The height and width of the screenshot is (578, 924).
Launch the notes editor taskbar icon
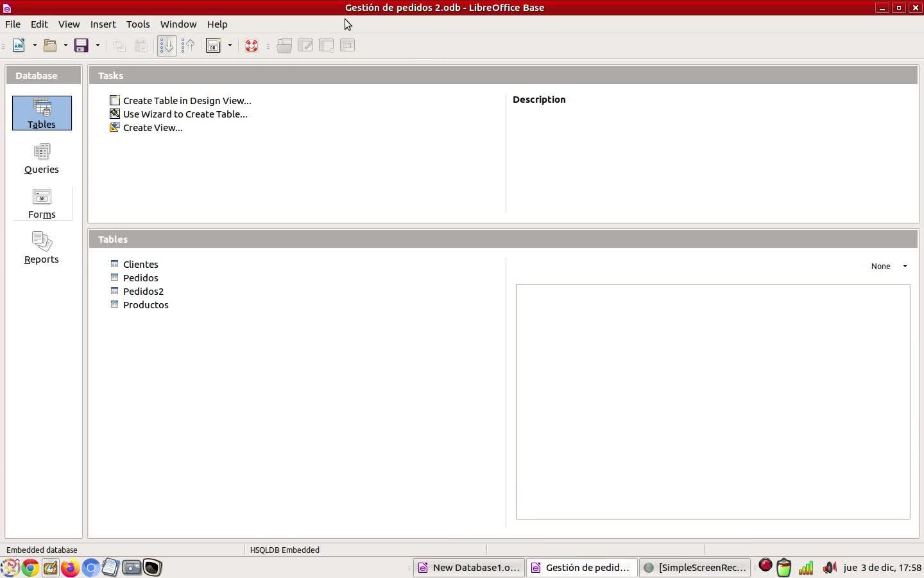50,568
